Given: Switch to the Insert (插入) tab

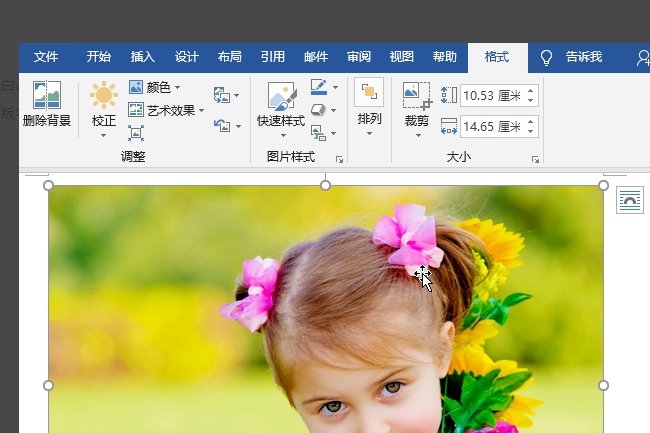Looking at the screenshot, I should point(143,57).
